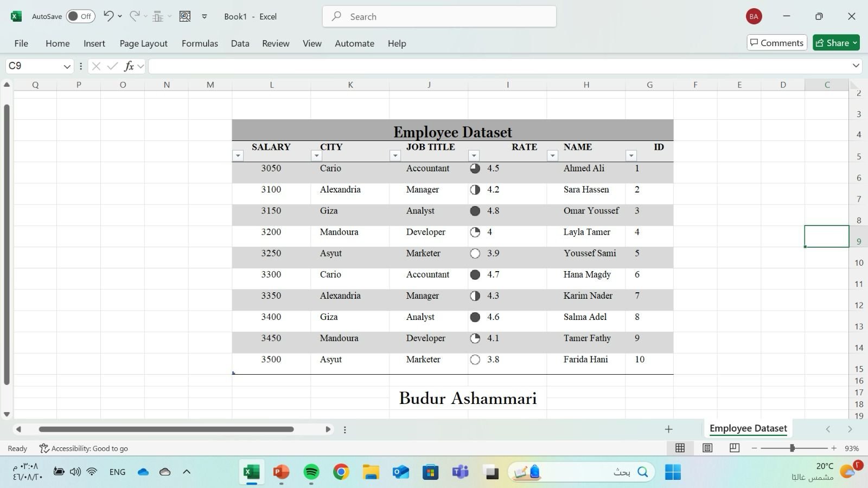
Task: Select the Page Break Preview view icon
Action: (x=735, y=448)
